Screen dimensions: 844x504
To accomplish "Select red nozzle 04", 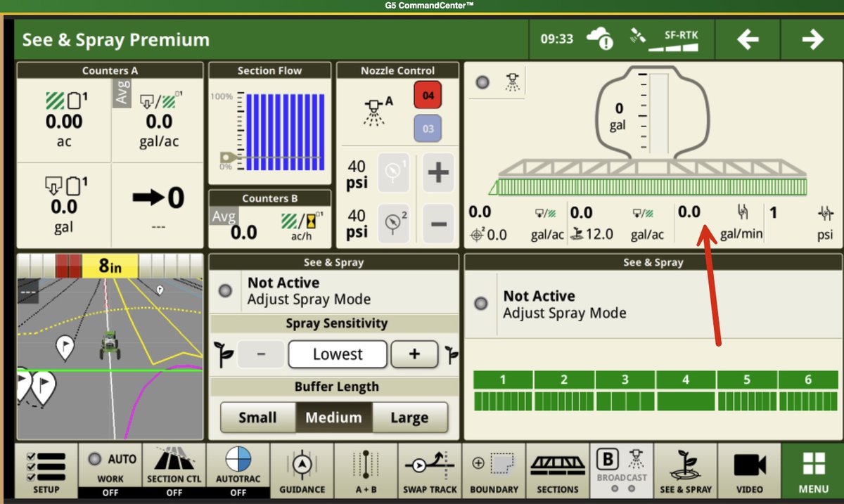I will pos(428,95).
